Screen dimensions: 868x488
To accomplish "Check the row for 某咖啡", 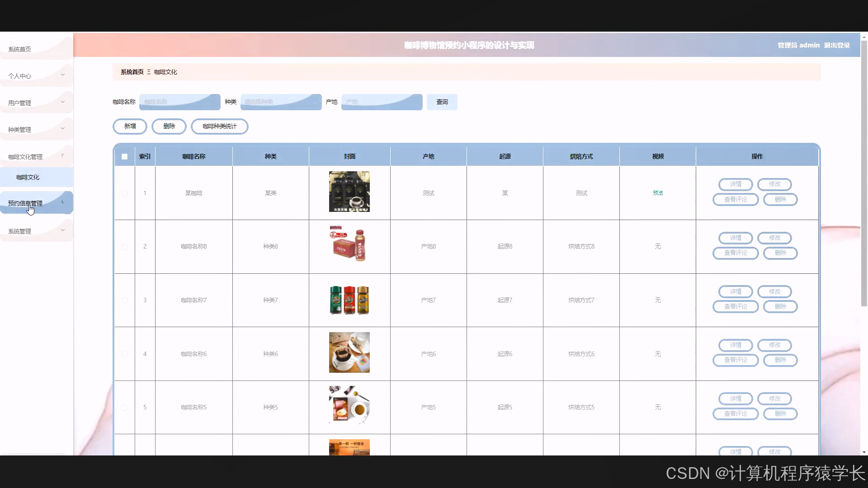I will (x=124, y=193).
